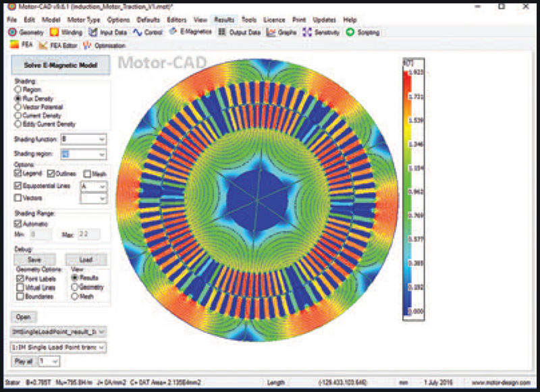
Task: Select Flux Density shading option
Action: 18,99
